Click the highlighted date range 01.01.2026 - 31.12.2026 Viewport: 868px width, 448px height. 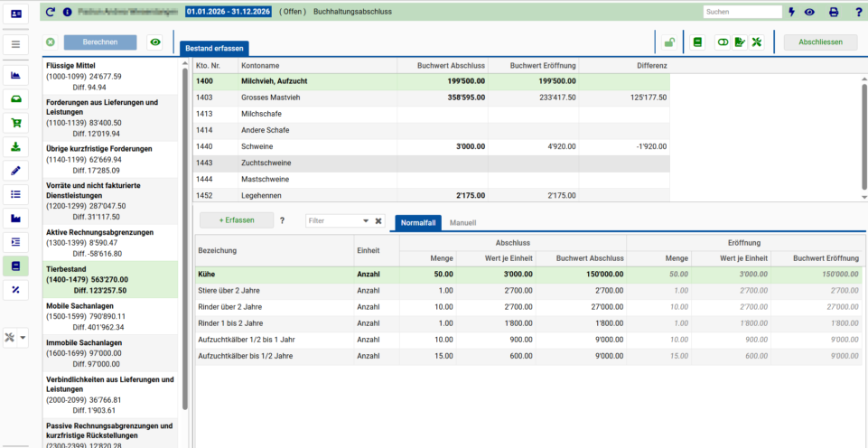point(229,12)
